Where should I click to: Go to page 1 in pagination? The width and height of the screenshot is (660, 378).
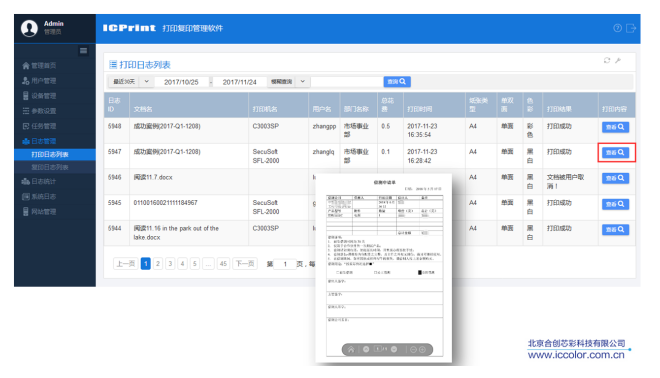146,264
